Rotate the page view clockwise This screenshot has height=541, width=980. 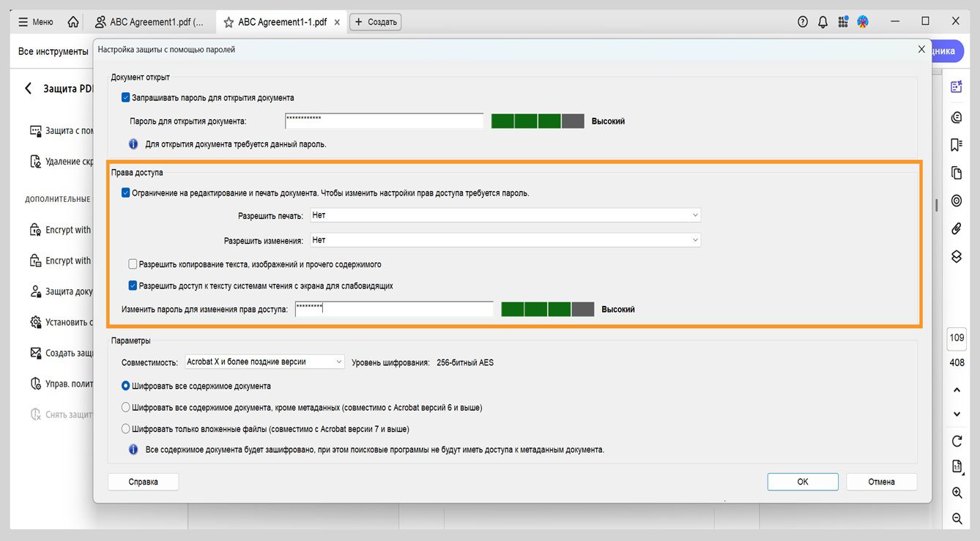[957, 441]
